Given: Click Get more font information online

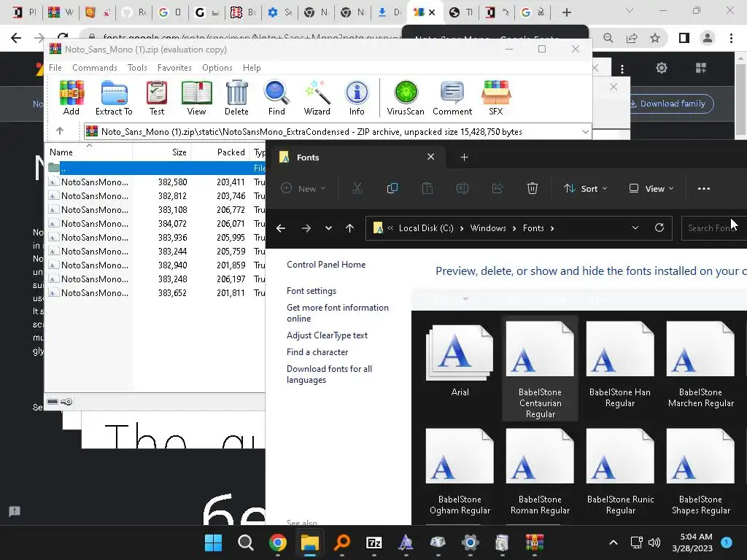Looking at the screenshot, I should [x=337, y=313].
